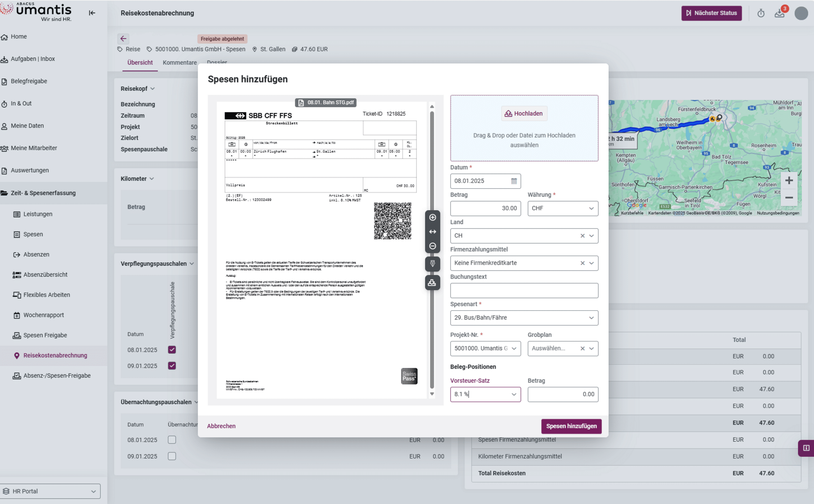Open the stopwatch timer in the header

(761, 13)
